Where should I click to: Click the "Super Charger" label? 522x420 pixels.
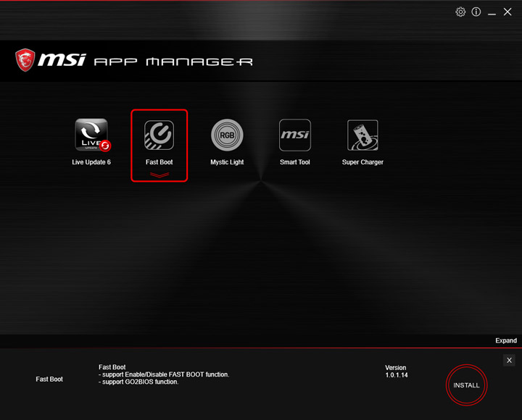pos(362,162)
